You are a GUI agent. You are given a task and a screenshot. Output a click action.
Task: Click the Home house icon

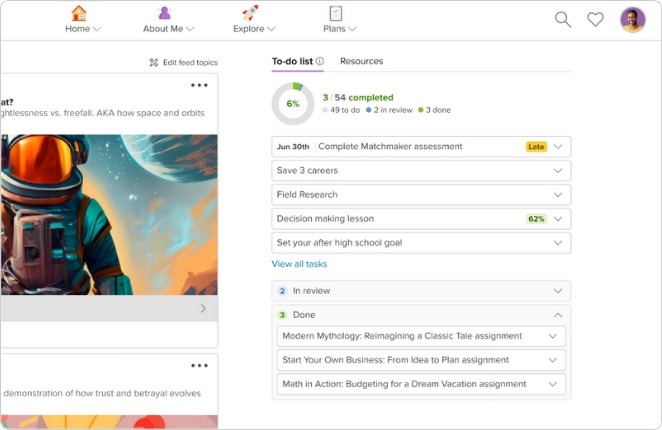[79, 13]
